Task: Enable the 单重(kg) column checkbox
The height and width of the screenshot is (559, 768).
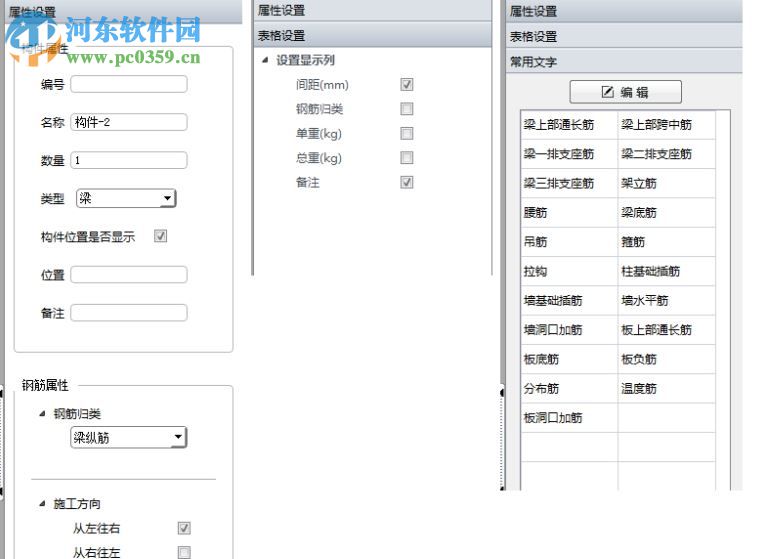Action: [407, 133]
